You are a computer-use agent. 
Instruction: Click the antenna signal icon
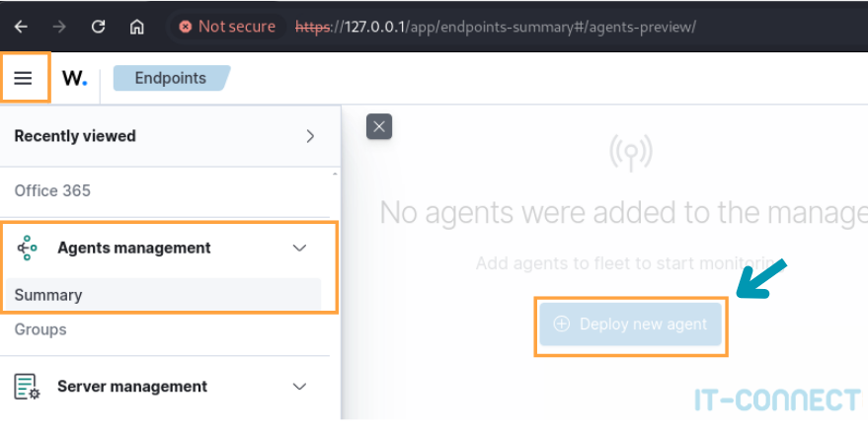[630, 151]
